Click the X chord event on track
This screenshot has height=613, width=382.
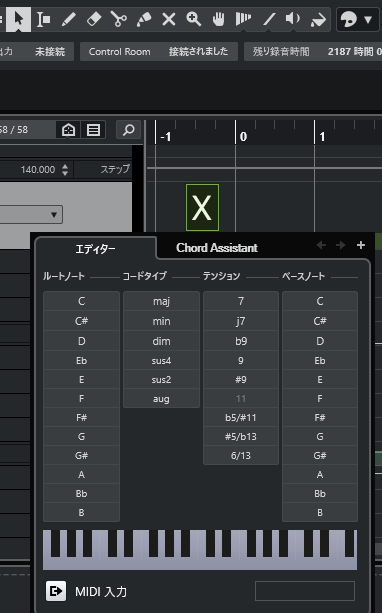tap(202, 207)
